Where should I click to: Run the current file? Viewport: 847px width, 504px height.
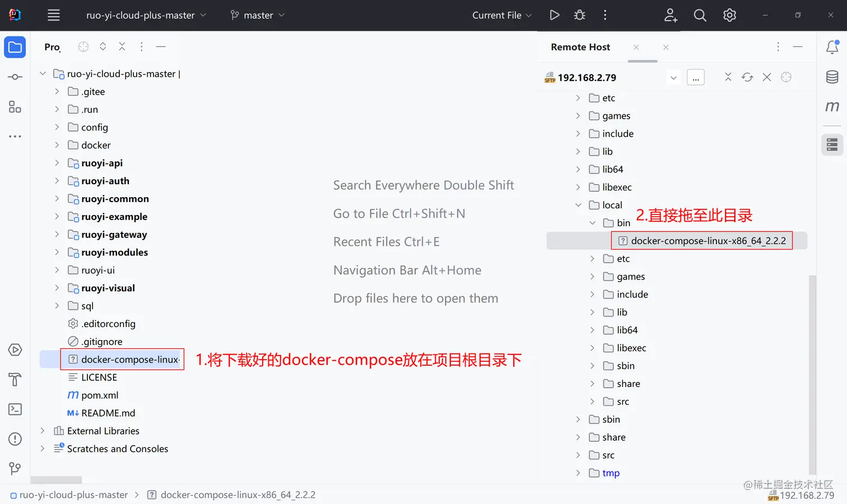click(555, 15)
